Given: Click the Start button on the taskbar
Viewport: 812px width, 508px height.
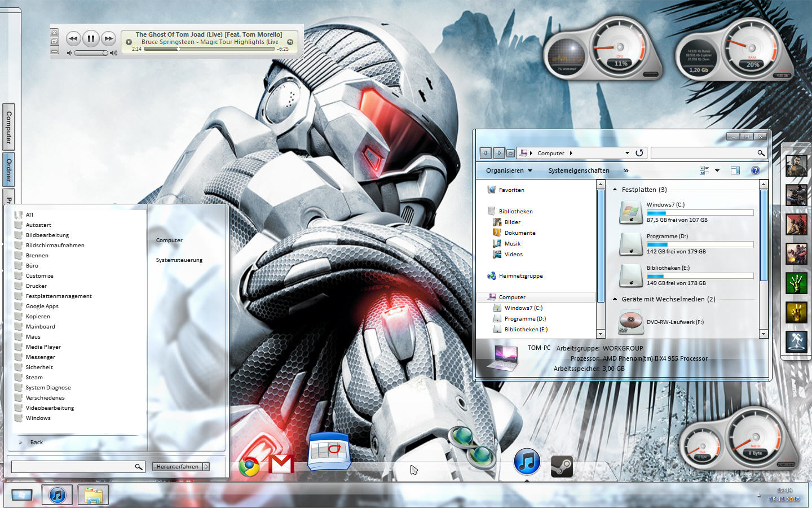Looking at the screenshot, I should pos(22,495).
